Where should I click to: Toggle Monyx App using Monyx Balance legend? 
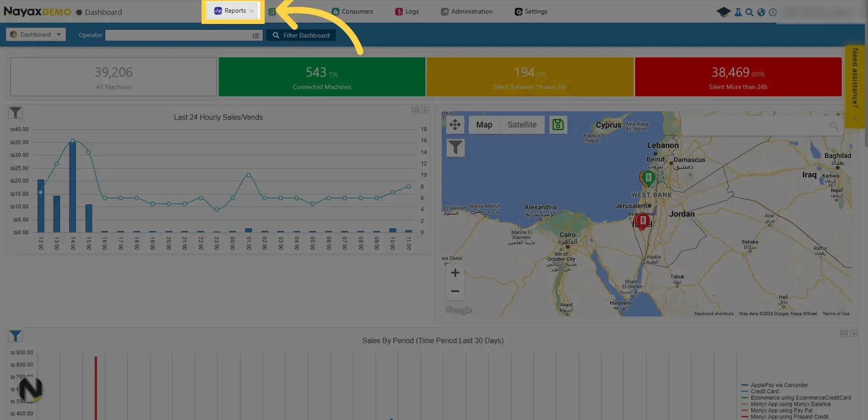(x=786, y=404)
